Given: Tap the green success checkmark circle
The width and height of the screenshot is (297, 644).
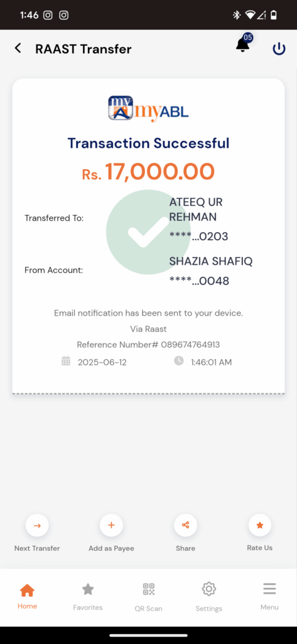Looking at the screenshot, I should pyautogui.click(x=148, y=232).
